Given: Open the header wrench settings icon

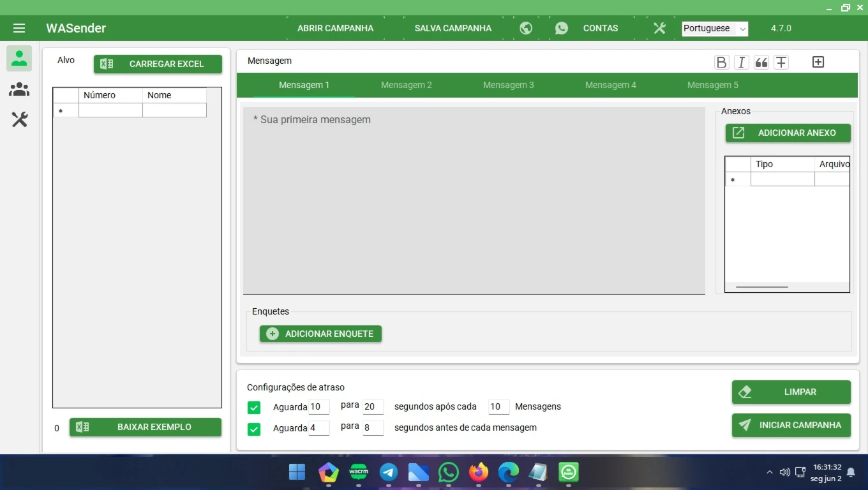Looking at the screenshot, I should point(659,28).
